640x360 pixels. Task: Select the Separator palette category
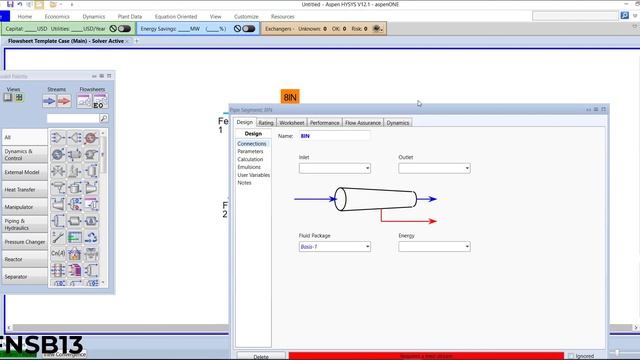tap(24, 276)
